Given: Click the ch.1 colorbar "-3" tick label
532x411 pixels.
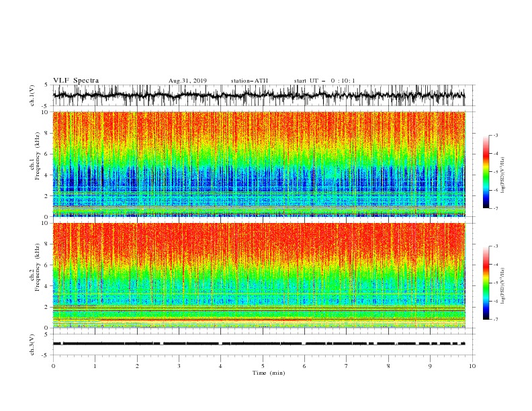Looking at the screenshot, I should [496, 135].
